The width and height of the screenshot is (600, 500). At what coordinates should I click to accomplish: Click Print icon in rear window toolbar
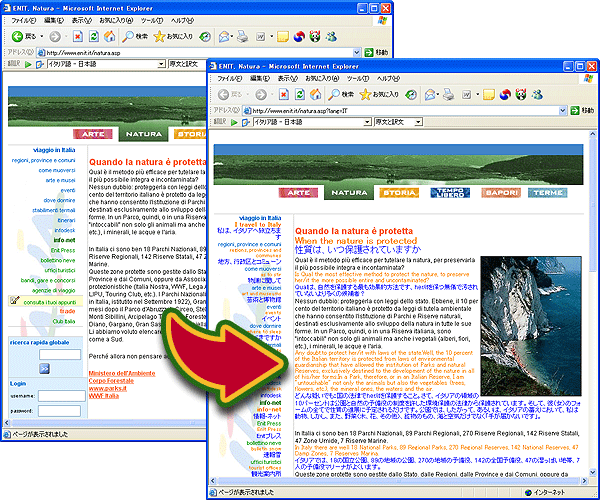[x=242, y=36]
